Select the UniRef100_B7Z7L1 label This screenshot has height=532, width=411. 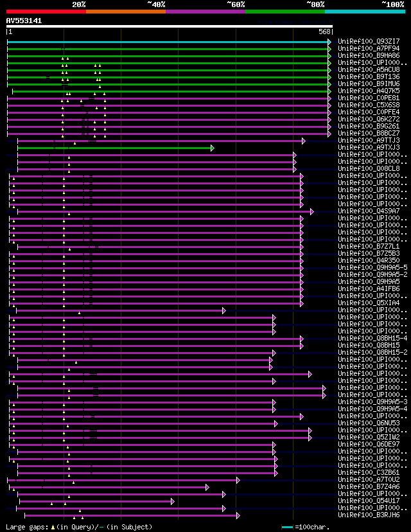[x=369, y=246]
